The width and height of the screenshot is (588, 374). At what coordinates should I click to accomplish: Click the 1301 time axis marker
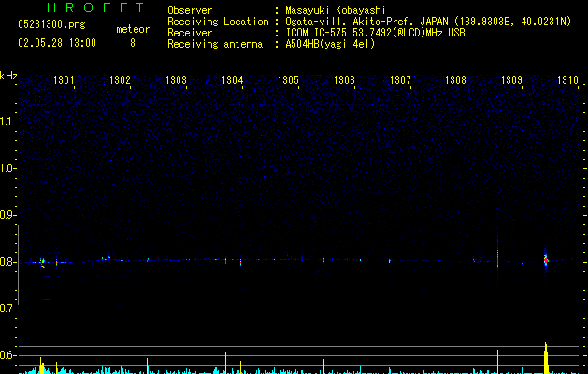[x=64, y=80]
